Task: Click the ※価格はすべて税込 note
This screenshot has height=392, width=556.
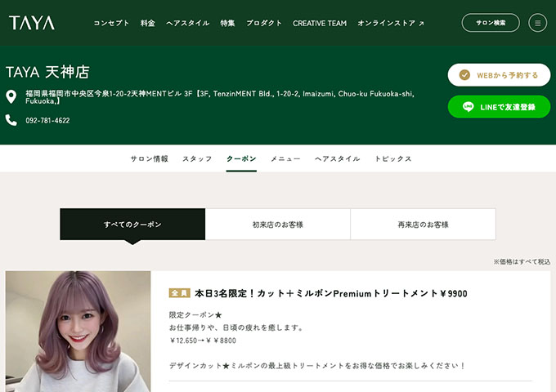Action: pos(522,261)
